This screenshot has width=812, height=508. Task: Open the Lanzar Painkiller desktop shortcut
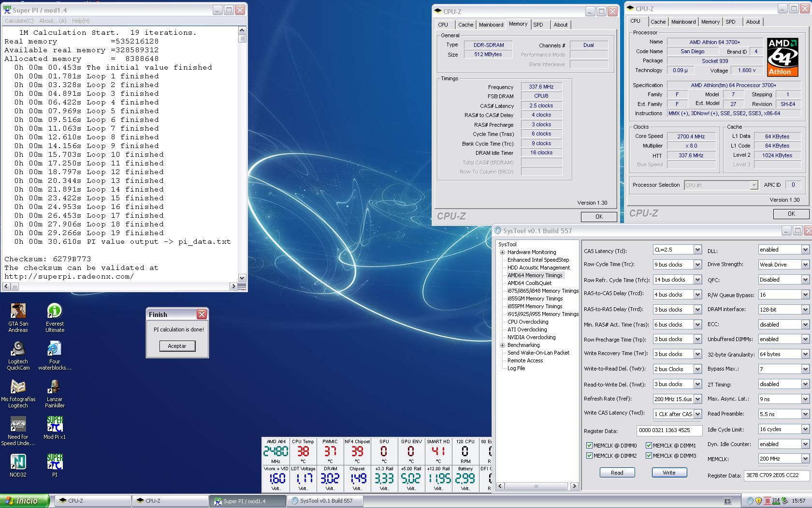pyautogui.click(x=55, y=387)
